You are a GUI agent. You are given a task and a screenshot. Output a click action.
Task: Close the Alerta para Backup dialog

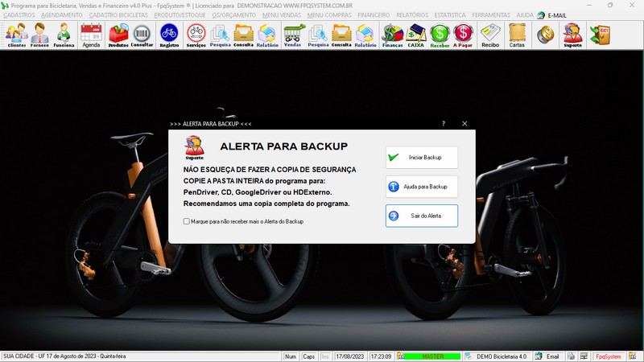click(464, 124)
